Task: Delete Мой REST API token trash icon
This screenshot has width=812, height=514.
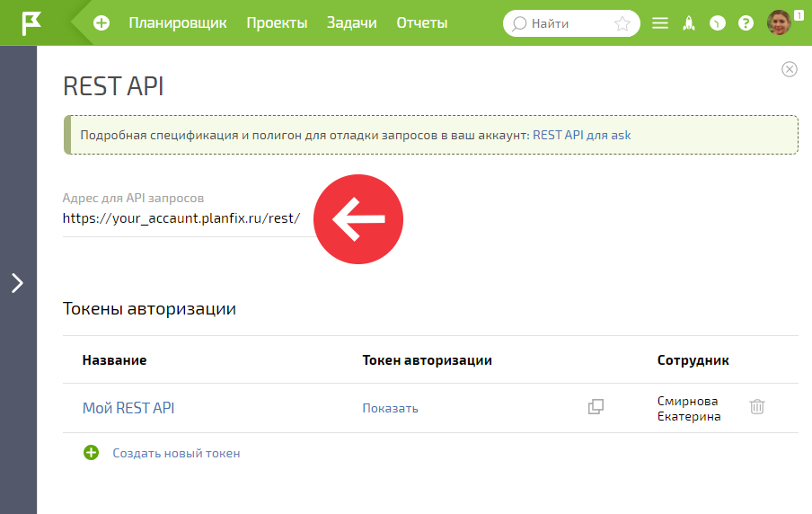Action: click(757, 407)
